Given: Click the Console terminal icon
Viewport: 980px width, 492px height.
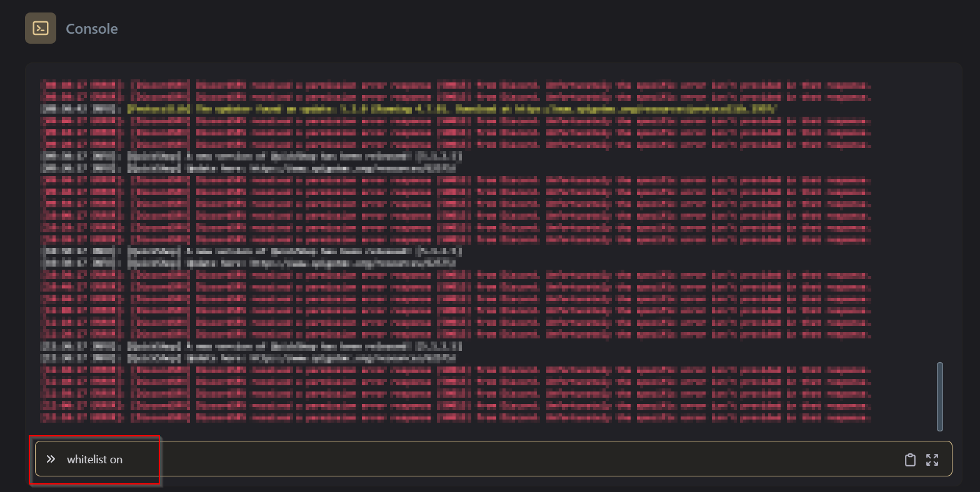Looking at the screenshot, I should [41, 28].
